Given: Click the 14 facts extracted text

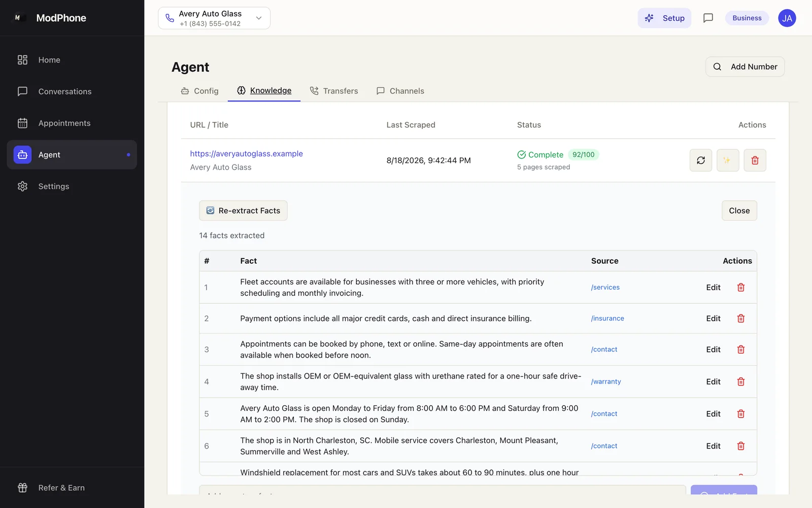Looking at the screenshot, I should click(x=232, y=236).
